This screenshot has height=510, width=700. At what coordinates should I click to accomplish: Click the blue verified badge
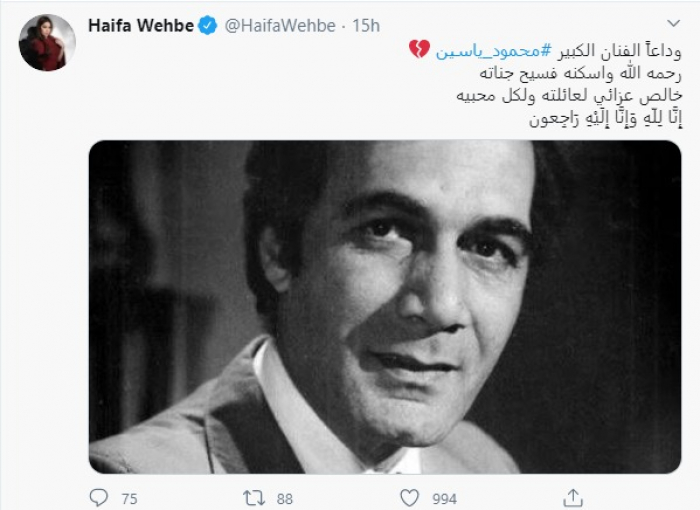coord(207,25)
